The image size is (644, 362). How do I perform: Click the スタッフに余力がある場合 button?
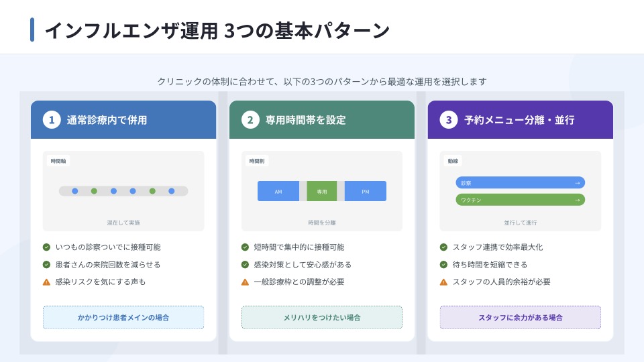tap(521, 317)
